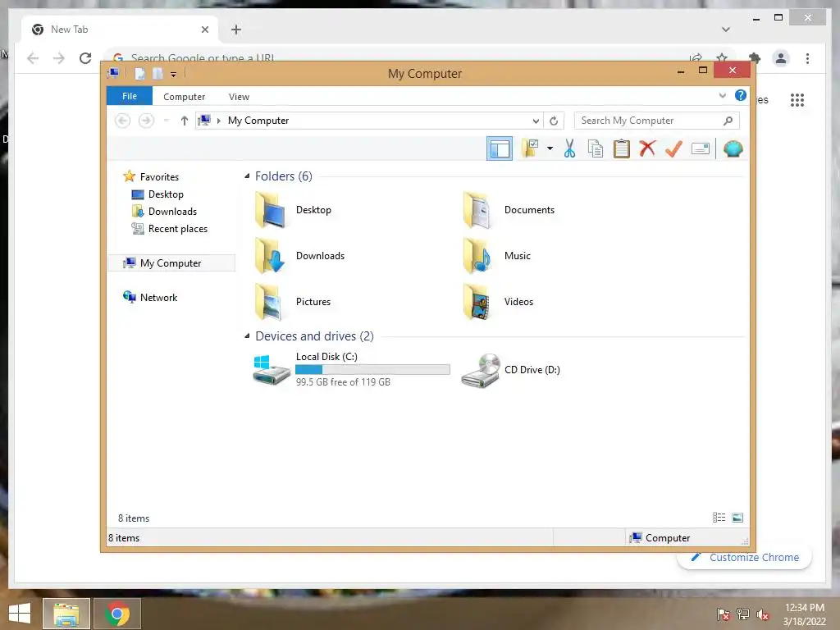Viewport: 840px width, 630px height.
Task: Open Chrome extensions puzzle icon
Action: (x=755, y=58)
